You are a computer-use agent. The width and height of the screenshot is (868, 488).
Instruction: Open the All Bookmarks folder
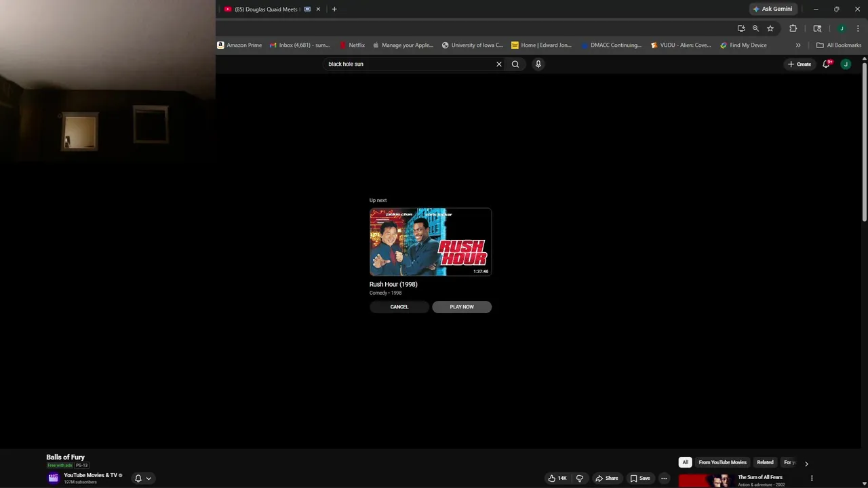pyautogui.click(x=839, y=45)
